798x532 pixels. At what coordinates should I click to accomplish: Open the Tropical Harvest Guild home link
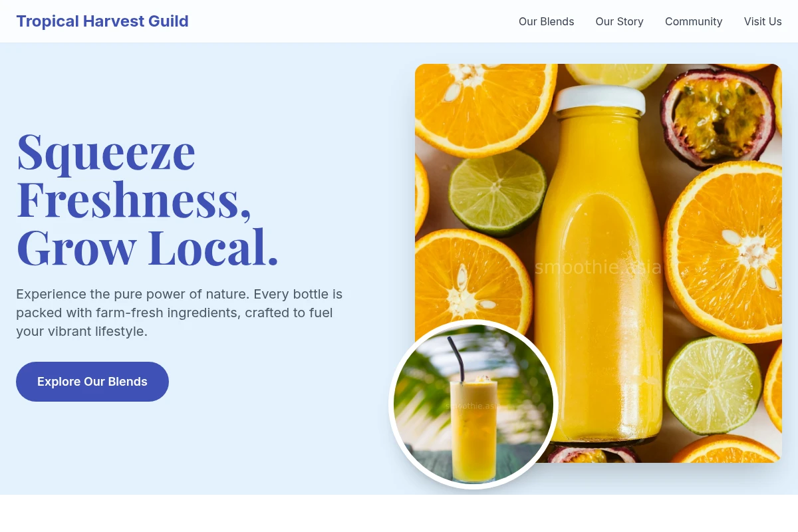(102, 21)
